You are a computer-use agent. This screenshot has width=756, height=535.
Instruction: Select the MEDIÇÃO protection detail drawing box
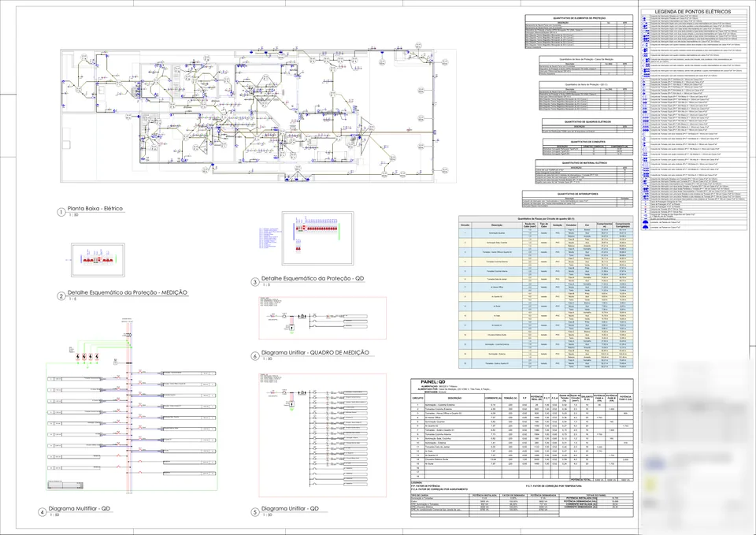98,260
